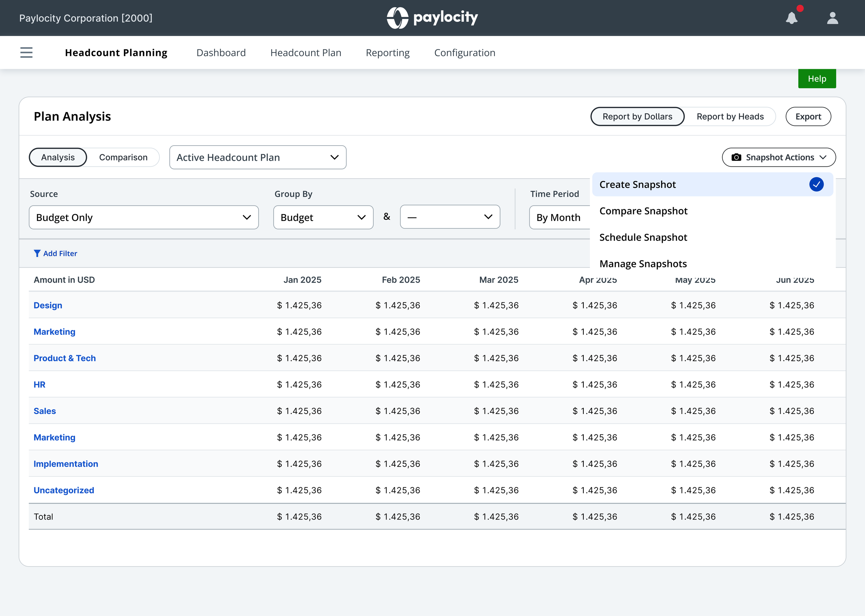This screenshot has height=616, width=865.
Task: Open the Product & Tech row link
Action: point(64,358)
